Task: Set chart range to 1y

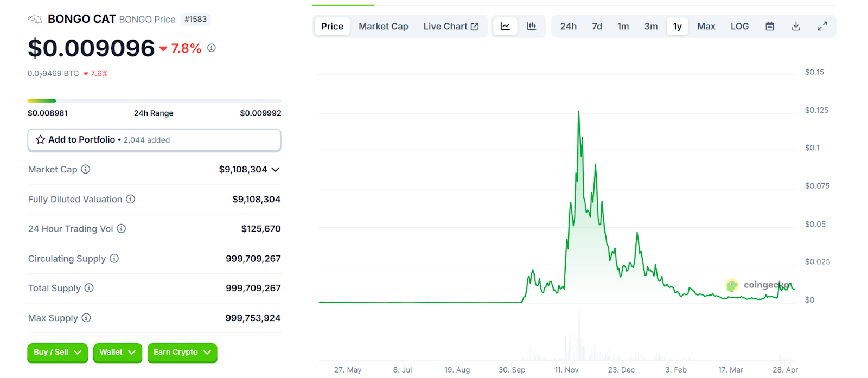Action: (x=678, y=26)
